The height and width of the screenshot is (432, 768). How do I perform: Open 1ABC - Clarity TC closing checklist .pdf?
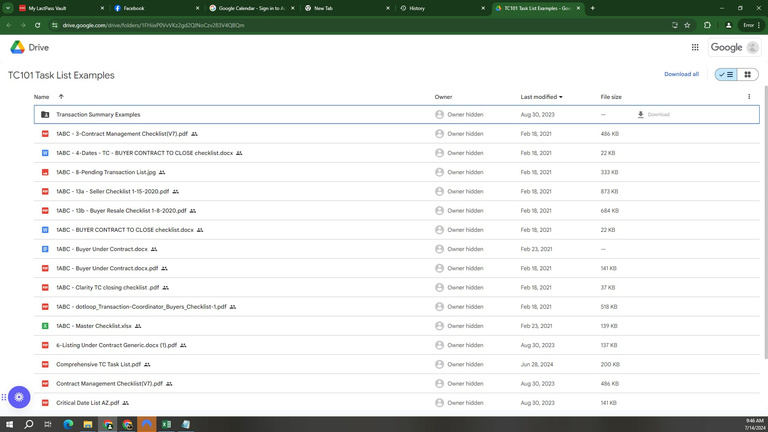click(107, 288)
